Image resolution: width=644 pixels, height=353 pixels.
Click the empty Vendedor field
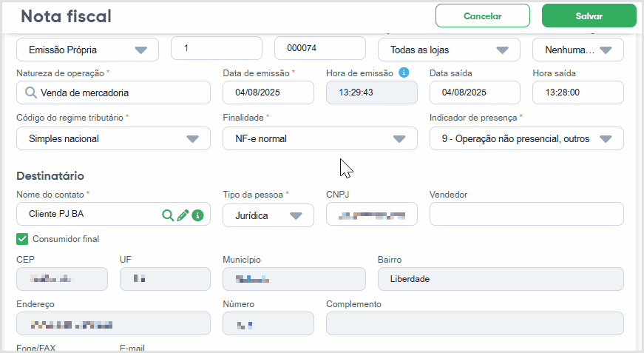click(x=526, y=214)
